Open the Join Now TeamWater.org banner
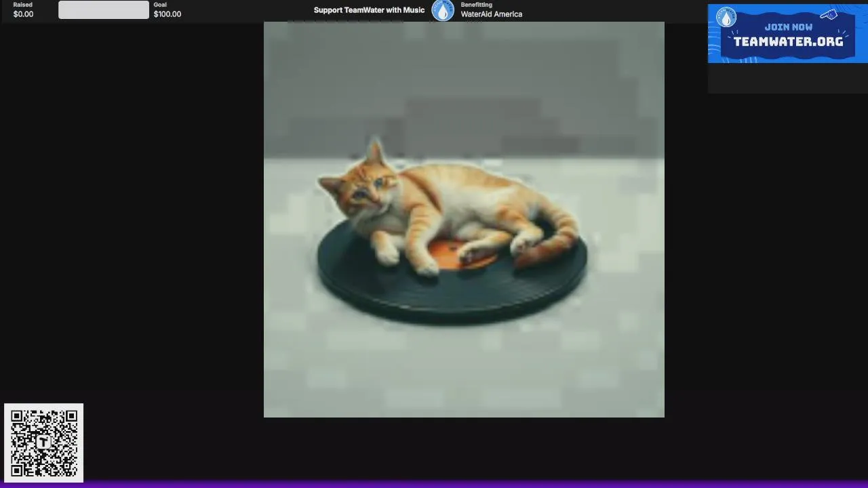 [787, 34]
